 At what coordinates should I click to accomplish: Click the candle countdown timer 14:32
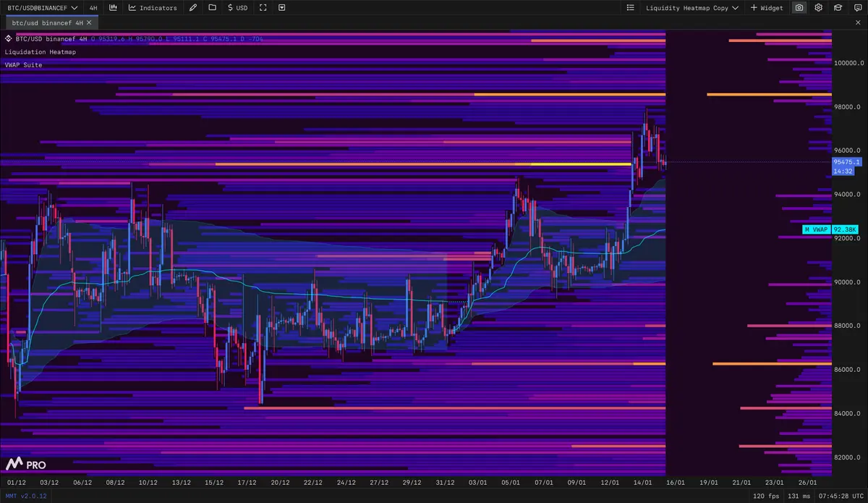tap(843, 171)
